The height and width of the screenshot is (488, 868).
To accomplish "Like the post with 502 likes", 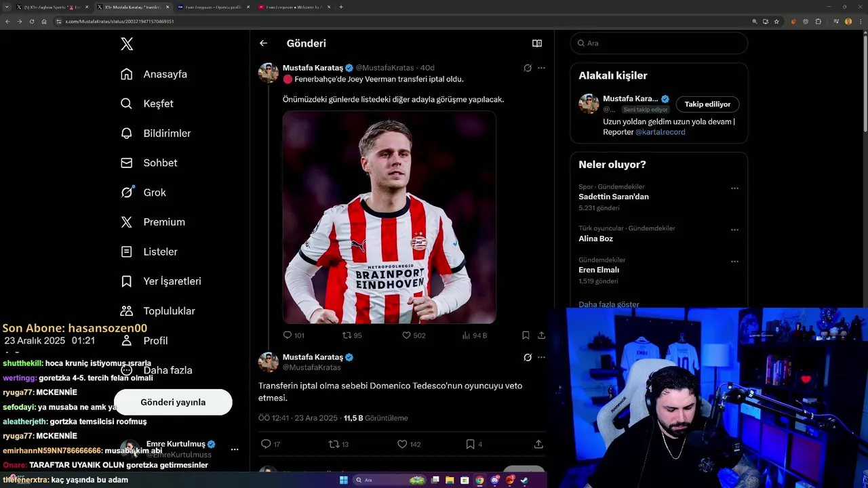I will [x=414, y=335].
